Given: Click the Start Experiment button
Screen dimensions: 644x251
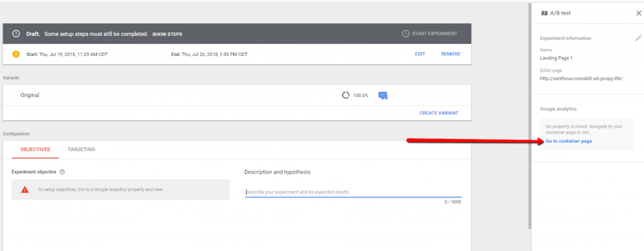Looking at the screenshot, I should tap(430, 34).
